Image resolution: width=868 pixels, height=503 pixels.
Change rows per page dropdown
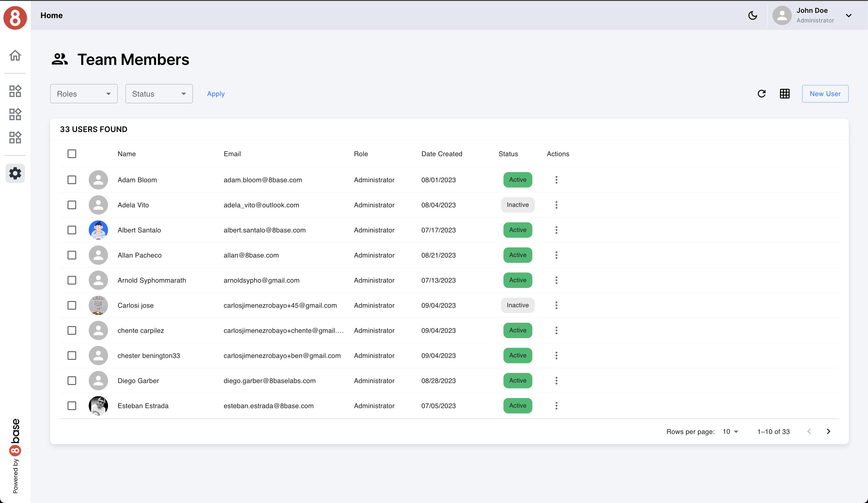[730, 431]
